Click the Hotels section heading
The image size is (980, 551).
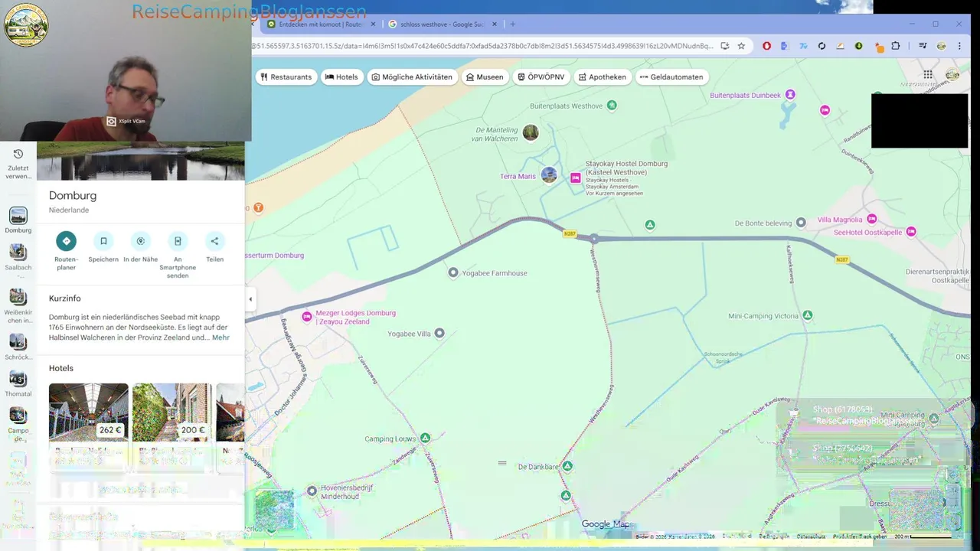coord(61,368)
